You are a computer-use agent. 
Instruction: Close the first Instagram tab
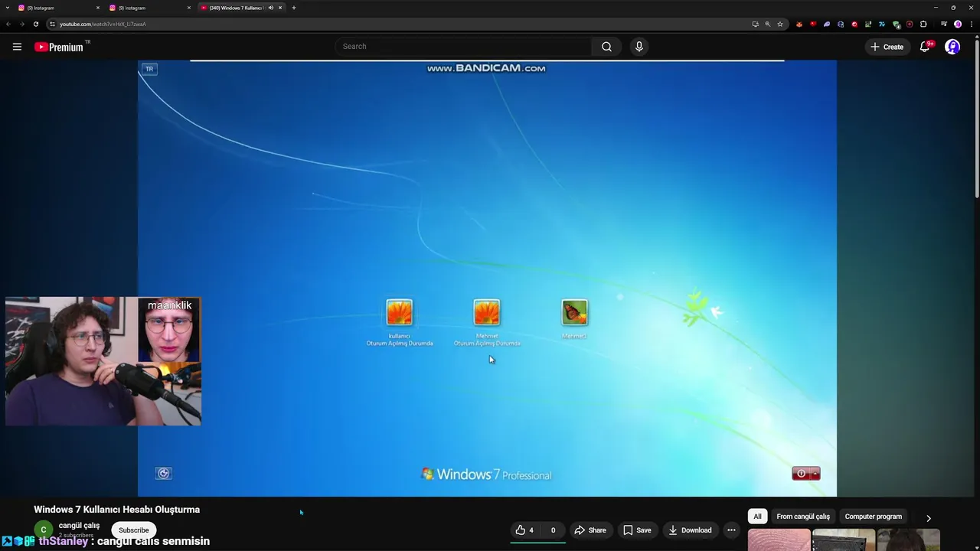tap(98, 8)
